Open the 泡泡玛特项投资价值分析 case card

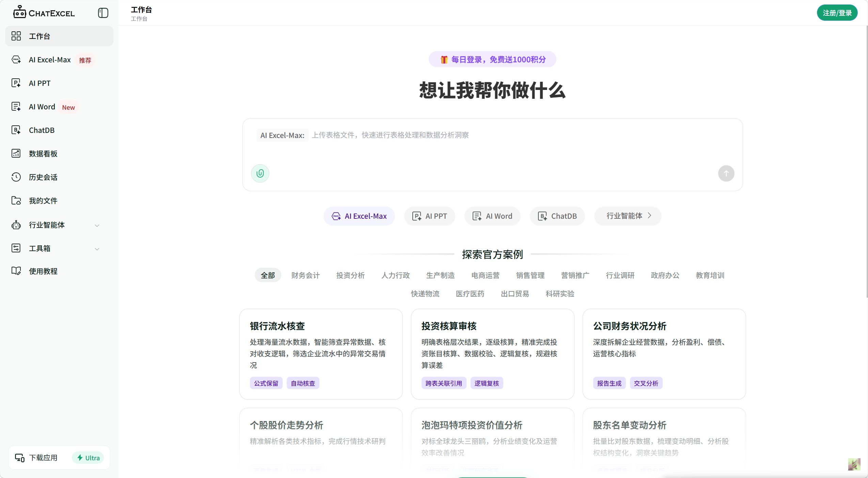coord(492,442)
